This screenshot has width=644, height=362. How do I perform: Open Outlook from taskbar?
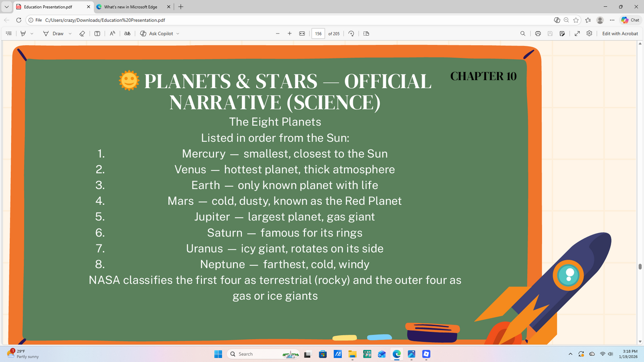(x=382, y=354)
